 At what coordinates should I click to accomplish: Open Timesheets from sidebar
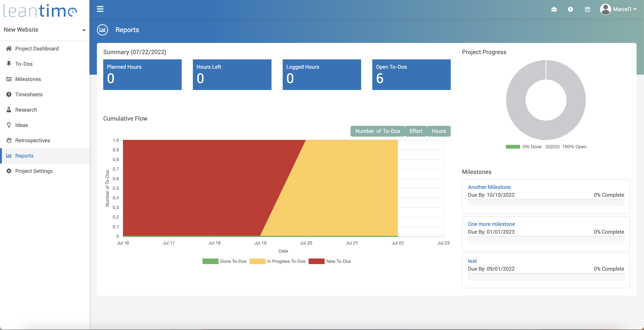(29, 94)
